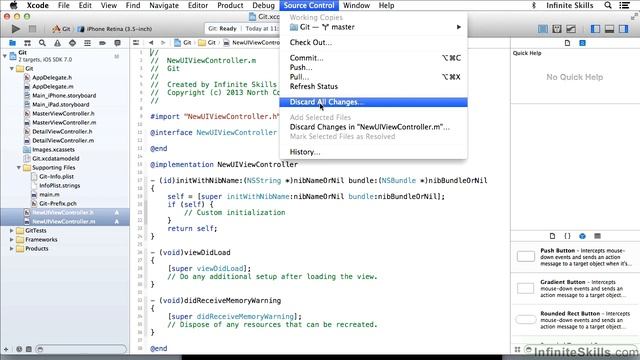Click the navigator filter field
Image resolution: width=640 pixels, height=360 pixels.
pos(81,349)
